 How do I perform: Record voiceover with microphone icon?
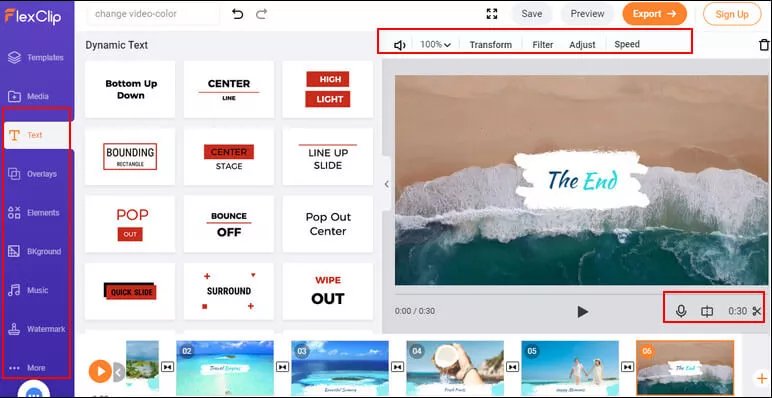pyautogui.click(x=681, y=311)
